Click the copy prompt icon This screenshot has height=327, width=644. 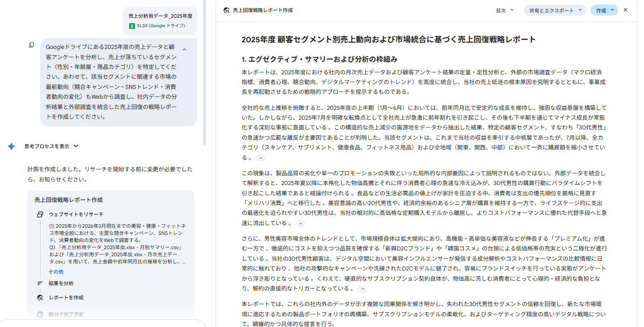[32, 45]
